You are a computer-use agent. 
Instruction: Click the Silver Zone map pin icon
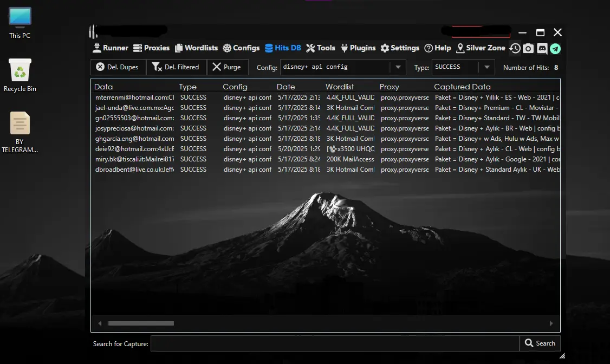(x=460, y=48)
